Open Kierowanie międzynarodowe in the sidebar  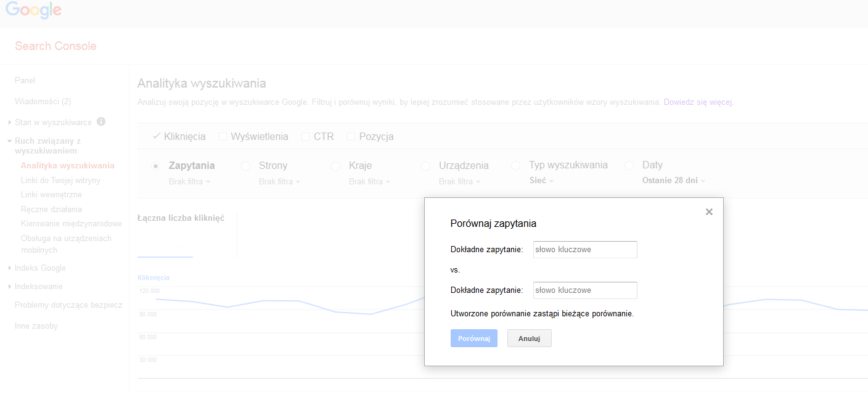(72, 224)
